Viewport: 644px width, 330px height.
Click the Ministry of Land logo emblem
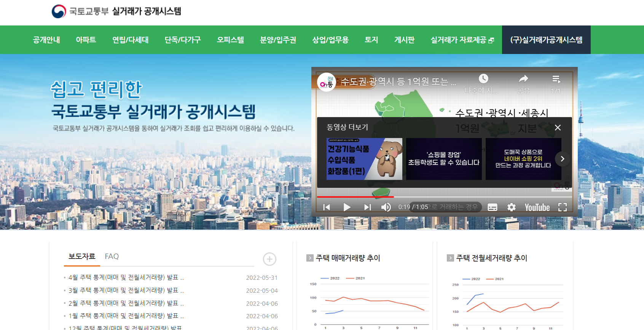(59, 11)
